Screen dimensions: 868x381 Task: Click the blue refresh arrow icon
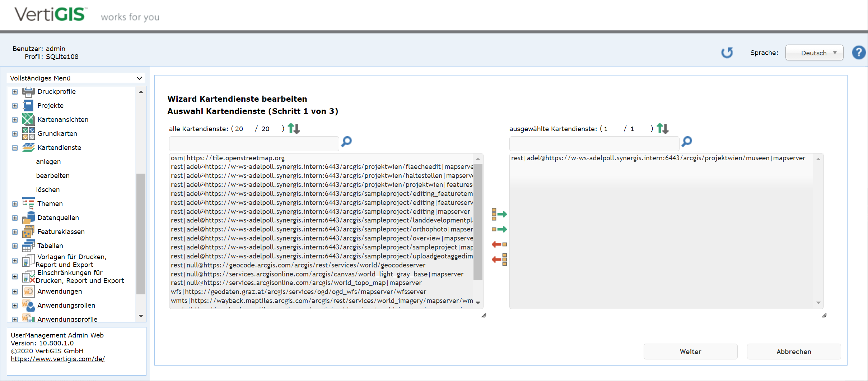pos(727,53)
